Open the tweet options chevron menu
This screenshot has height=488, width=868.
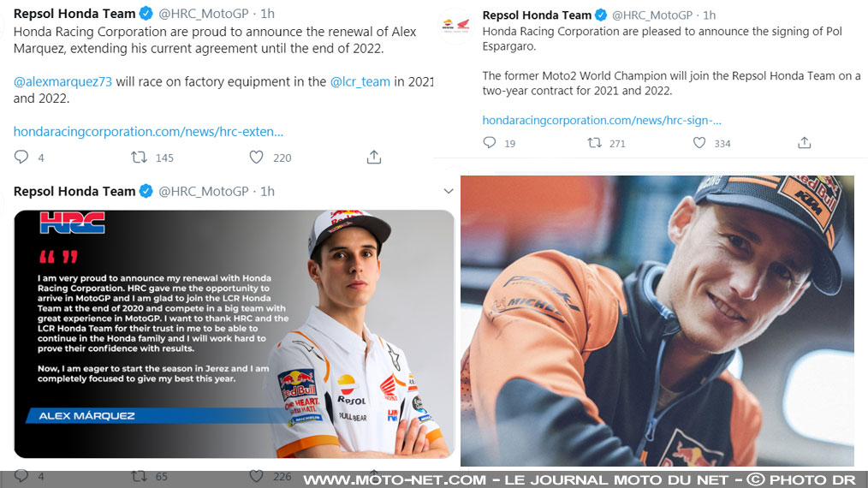click(448, 191)
